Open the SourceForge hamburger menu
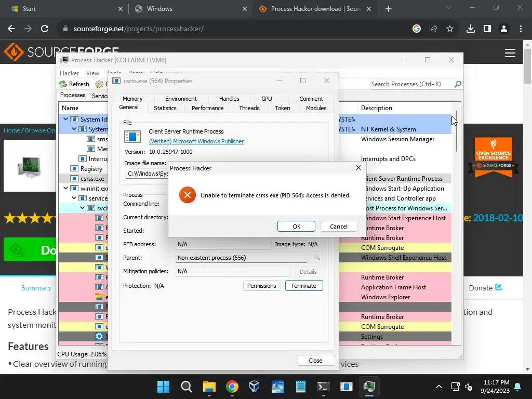532x399 pixels. [510, 53]
